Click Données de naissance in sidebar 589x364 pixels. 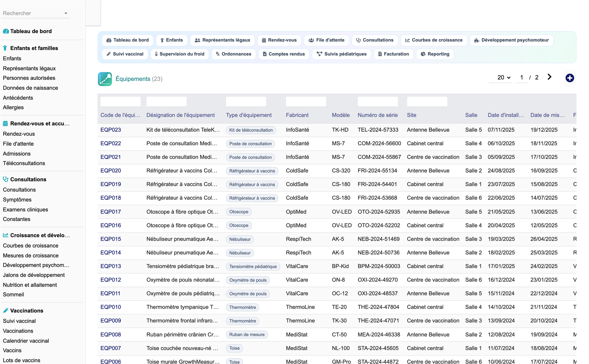pos(31,88)
